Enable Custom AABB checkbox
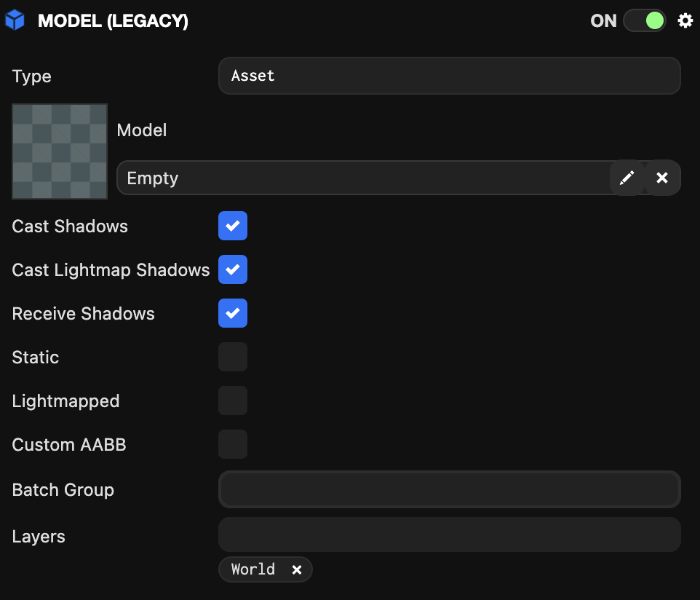700x600 pixels. [233, 444]
